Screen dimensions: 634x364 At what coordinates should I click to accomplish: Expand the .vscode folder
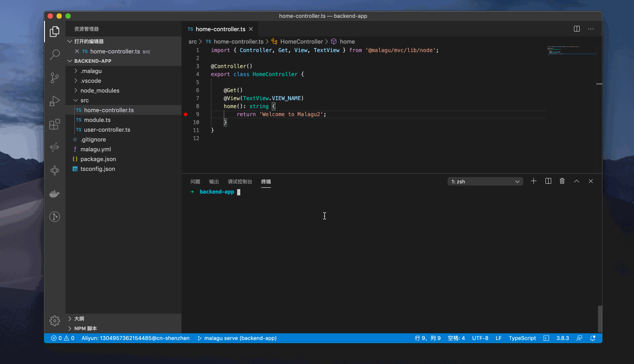pyautogui.click(x=123, y=81)
